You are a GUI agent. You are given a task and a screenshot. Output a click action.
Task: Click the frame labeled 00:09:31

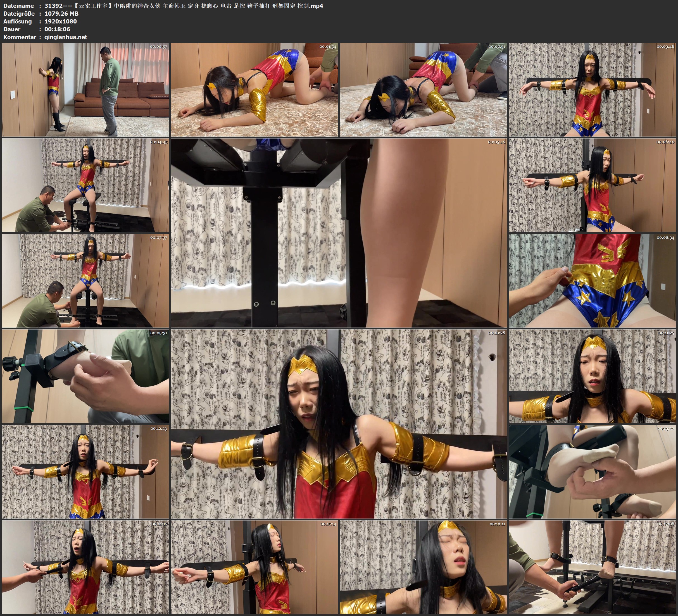[x=85, y=376]
